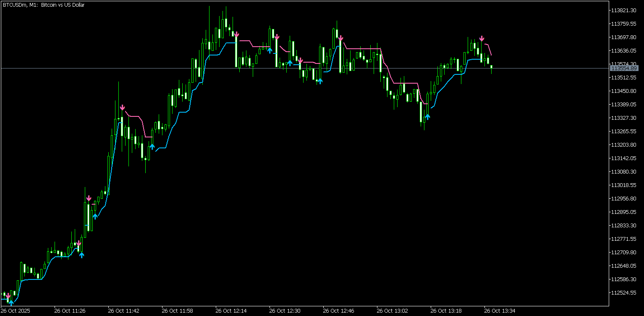Click the blue buy arrow at the 112709.80 level
This screenshot has width=644, height=316.
click(82, 255)
